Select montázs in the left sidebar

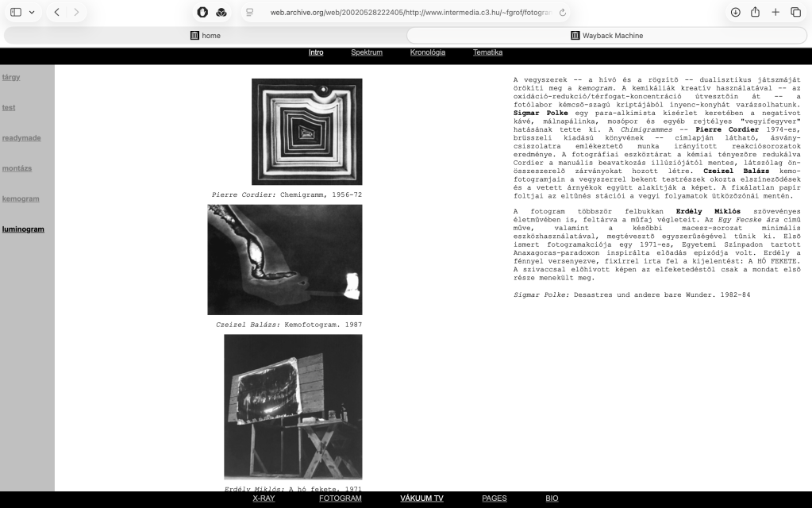pos(17,168)
